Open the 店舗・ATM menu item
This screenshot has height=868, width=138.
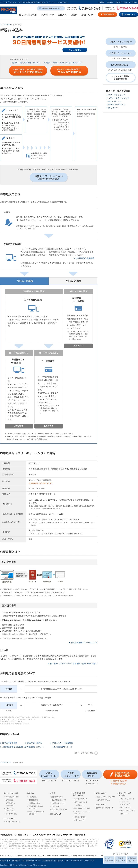[x=88, y=15]
